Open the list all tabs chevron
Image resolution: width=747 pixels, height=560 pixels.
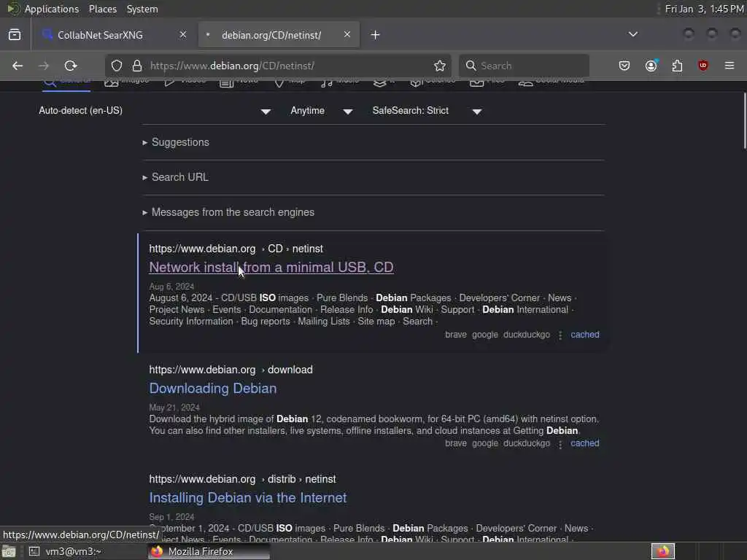(x=633, y=35)
